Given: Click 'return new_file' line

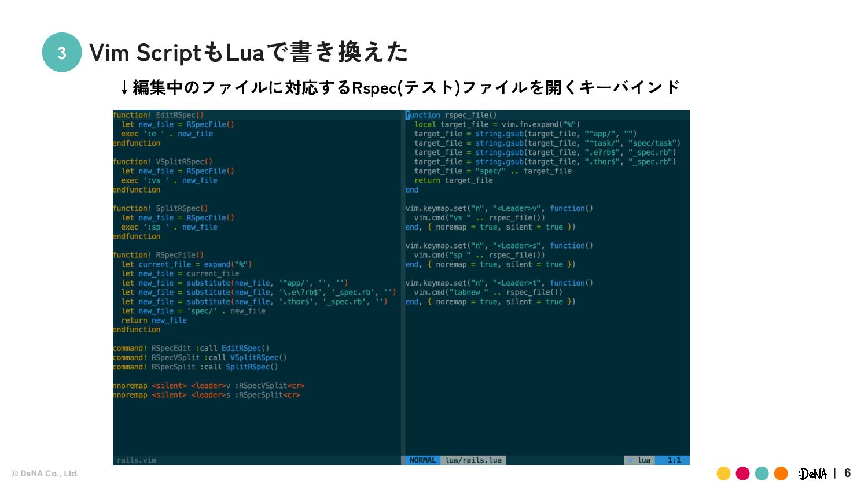Looking at the screenshot, I should [x=154, y=320].
